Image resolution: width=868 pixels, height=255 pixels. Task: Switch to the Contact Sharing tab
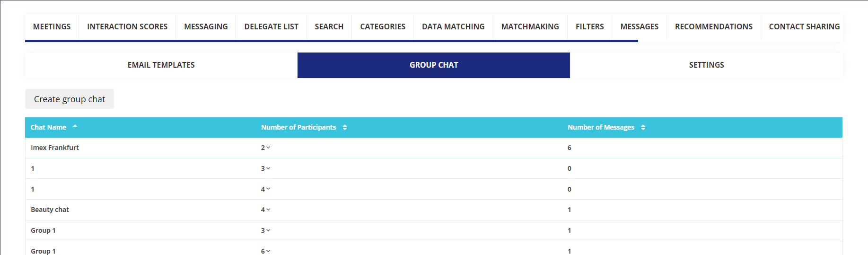pyautogui.click(x=804, y=26)
